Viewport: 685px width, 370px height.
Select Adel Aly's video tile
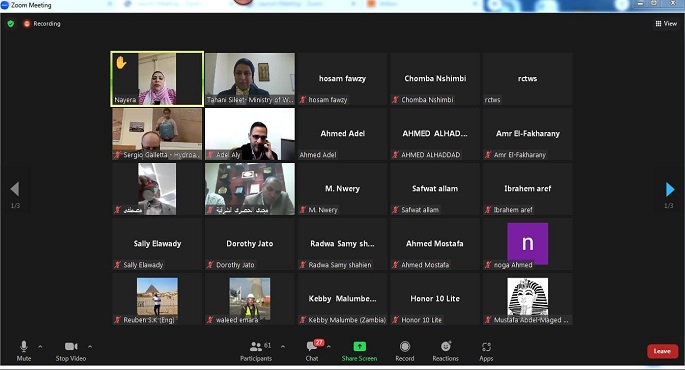(x=250, y=134)
